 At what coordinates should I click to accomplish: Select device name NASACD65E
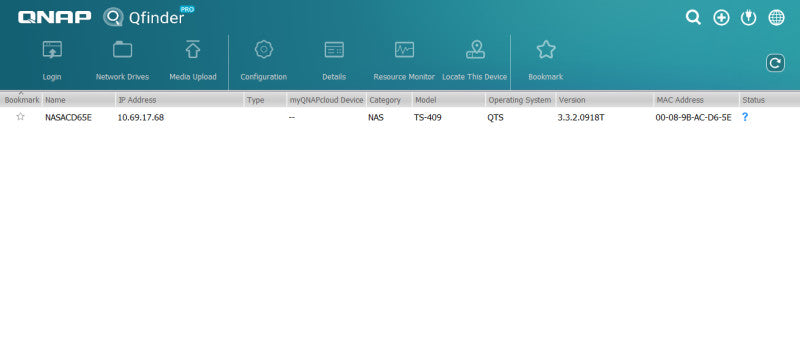point(68,117)
